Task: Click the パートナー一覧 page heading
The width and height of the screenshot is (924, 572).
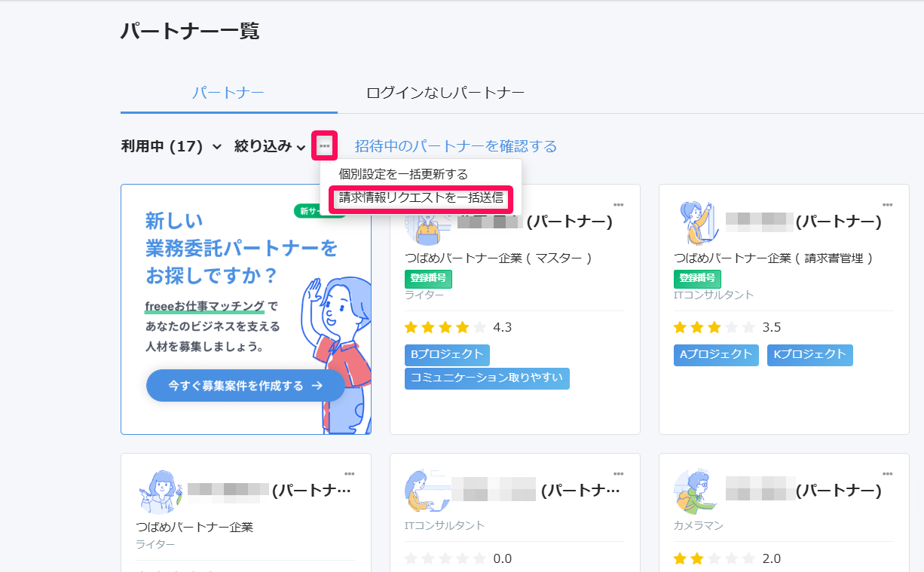Action: pos(190,31)
